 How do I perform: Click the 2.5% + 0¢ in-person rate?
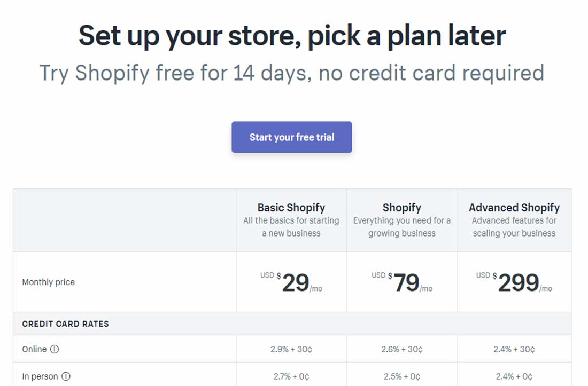click(x=402, y=376)
